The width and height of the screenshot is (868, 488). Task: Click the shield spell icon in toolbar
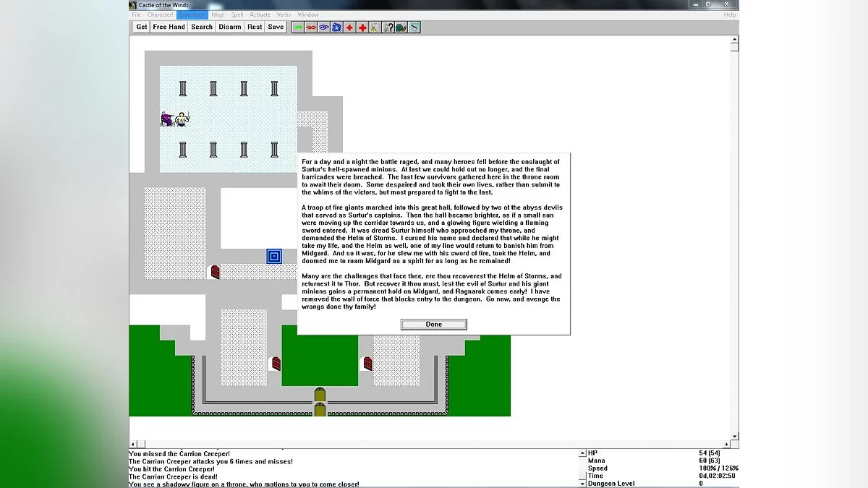click(x=414, y=27)
